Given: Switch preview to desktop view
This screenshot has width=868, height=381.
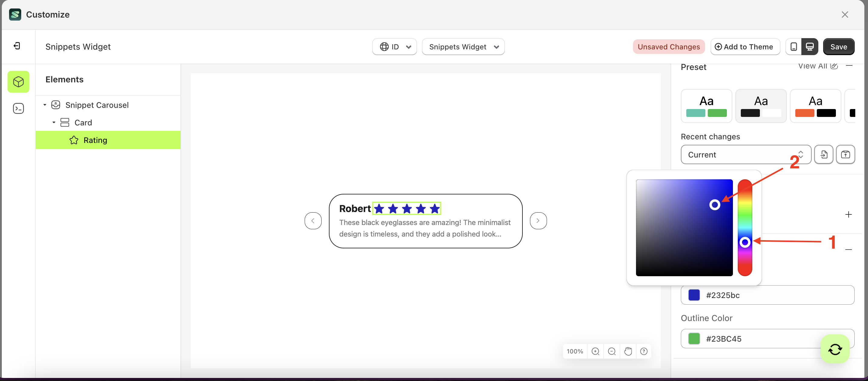Looking at the screenshot, I should point(810,46).
